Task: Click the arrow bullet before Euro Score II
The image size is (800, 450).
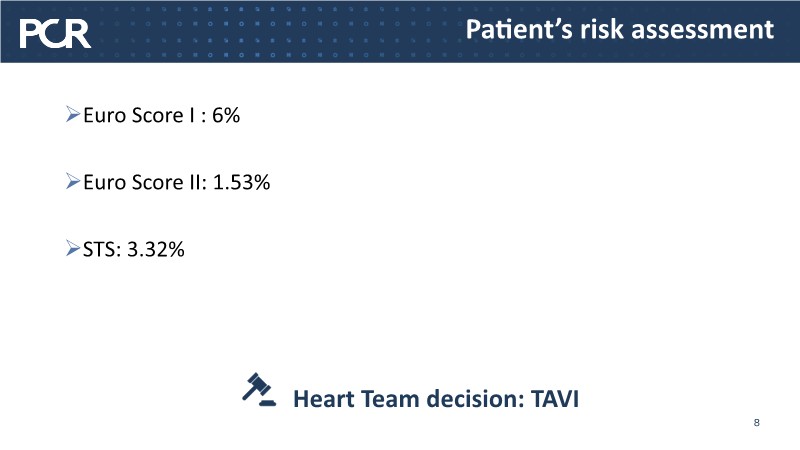Action: click(x=72, y=182)
